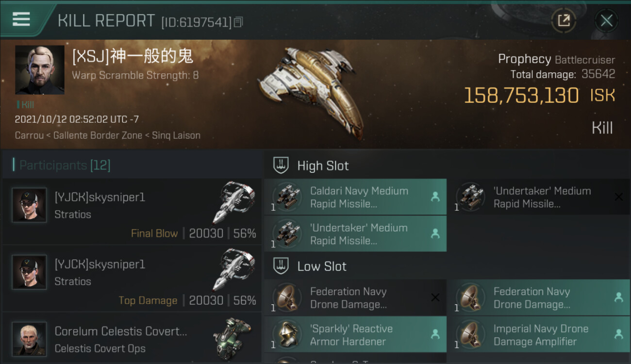Image resolution: width=631 pixels, height=364 pixels.
Task: Close the kill report window
Action: (606, 20)
